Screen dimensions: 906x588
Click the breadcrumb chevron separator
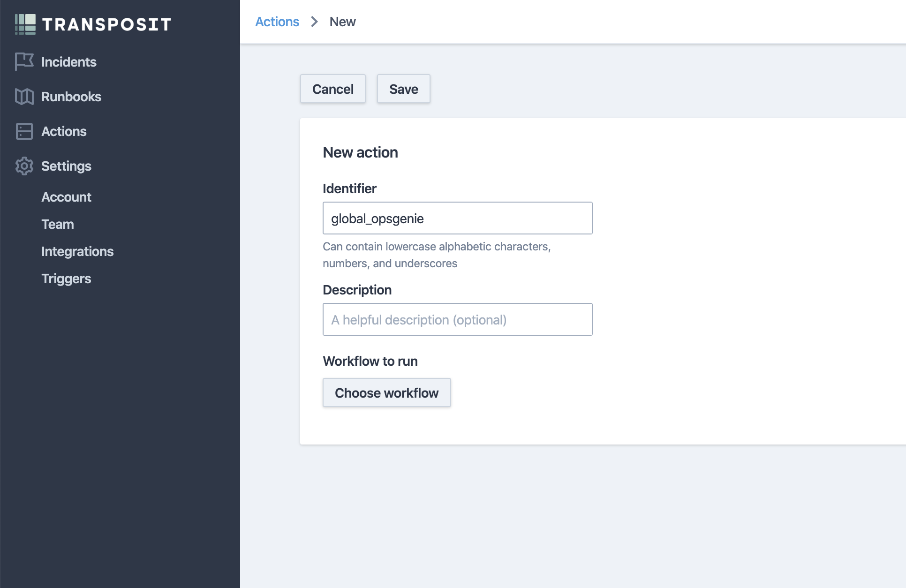point(314,22)
